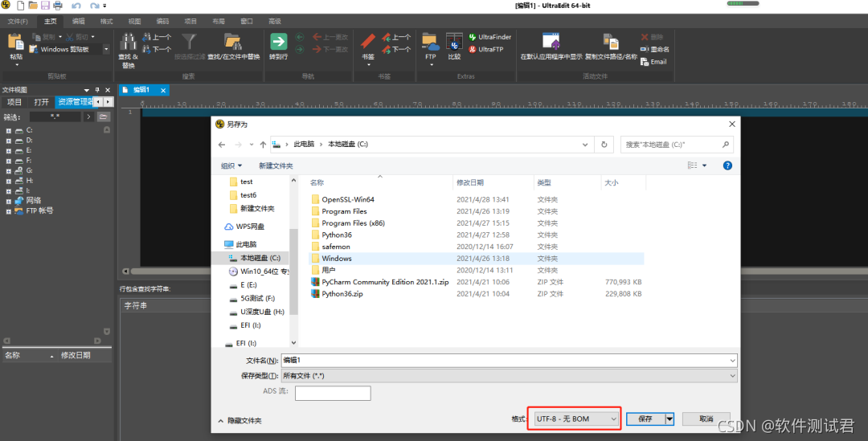Expand the C: drive in file view tree
Screen dimensions: 868x441
[x=8, y=131]
